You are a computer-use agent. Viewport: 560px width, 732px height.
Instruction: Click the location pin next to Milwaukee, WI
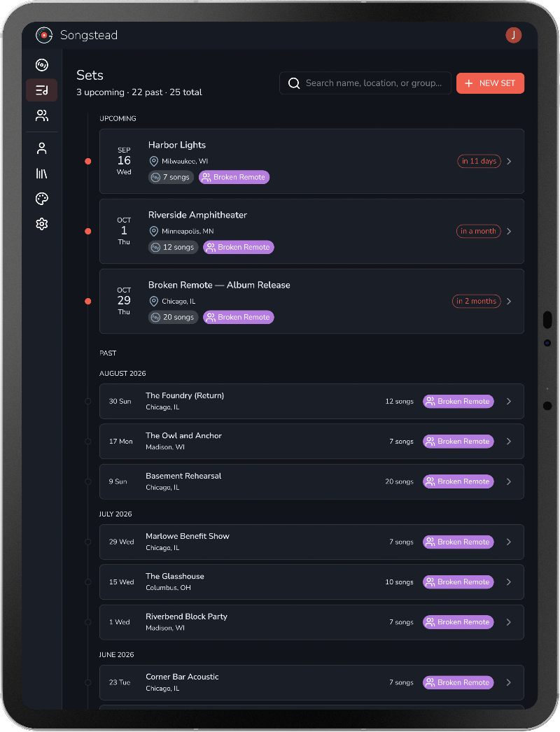click(x=154, y=161)
